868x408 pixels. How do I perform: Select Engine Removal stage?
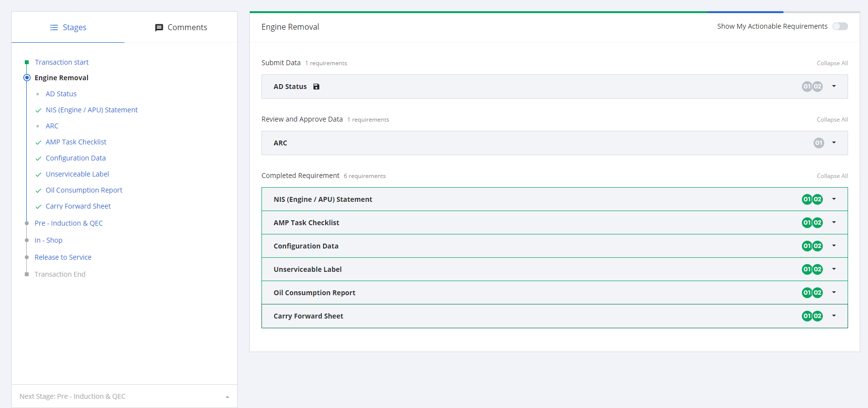pos(62,78)
